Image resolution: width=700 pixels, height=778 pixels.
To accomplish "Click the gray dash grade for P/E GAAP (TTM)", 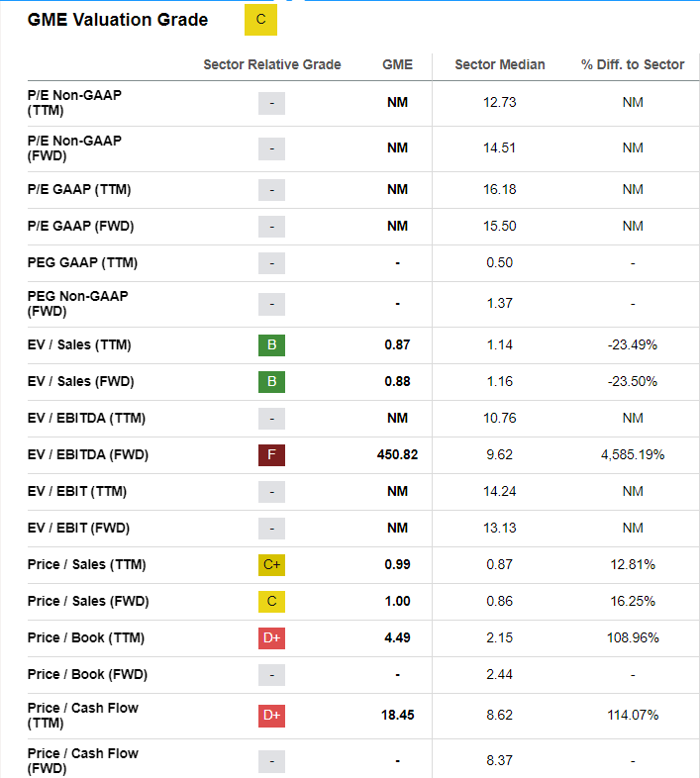I will pos(271,190).
